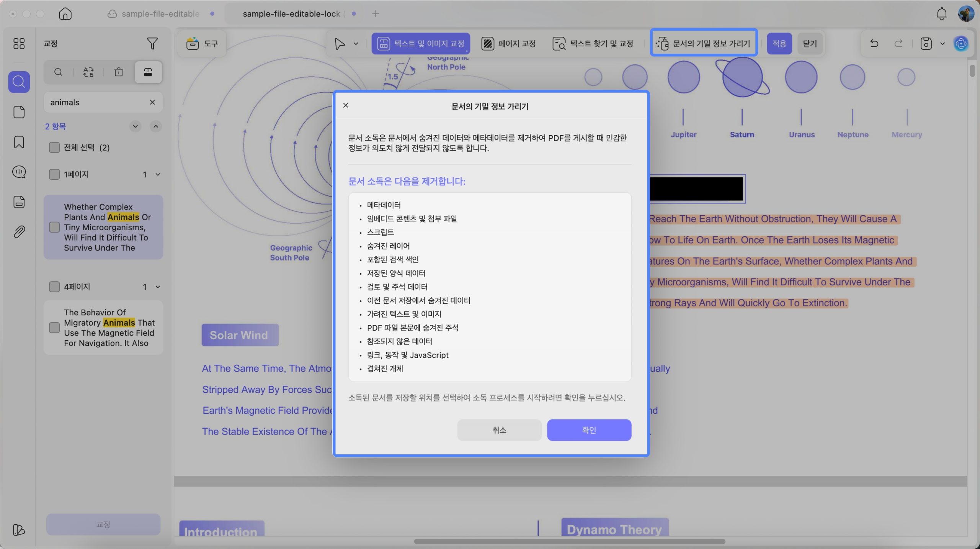
Task: Open the notifications bell icon
Action: 942,14
